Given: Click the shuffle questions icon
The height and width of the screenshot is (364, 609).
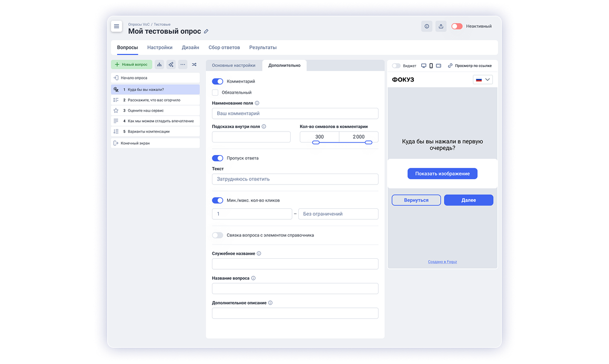Looking at the screenshot, I should pos(194,65).
